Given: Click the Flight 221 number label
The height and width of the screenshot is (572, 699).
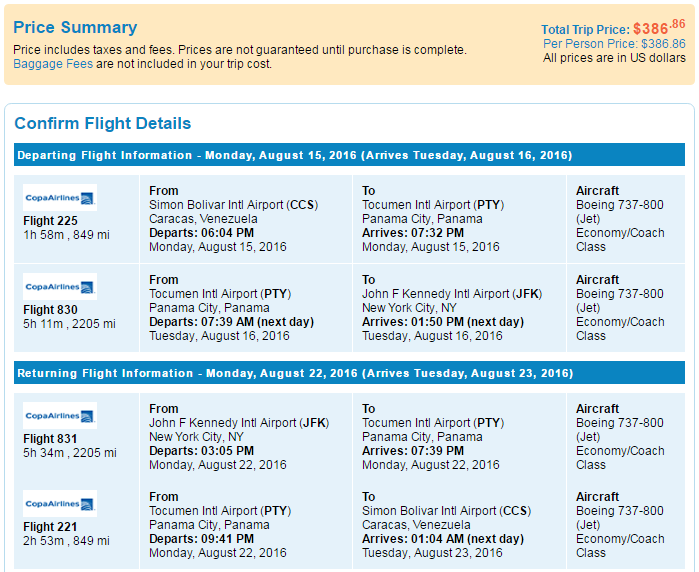Looking at the screenshot, I should click(50, 527).
